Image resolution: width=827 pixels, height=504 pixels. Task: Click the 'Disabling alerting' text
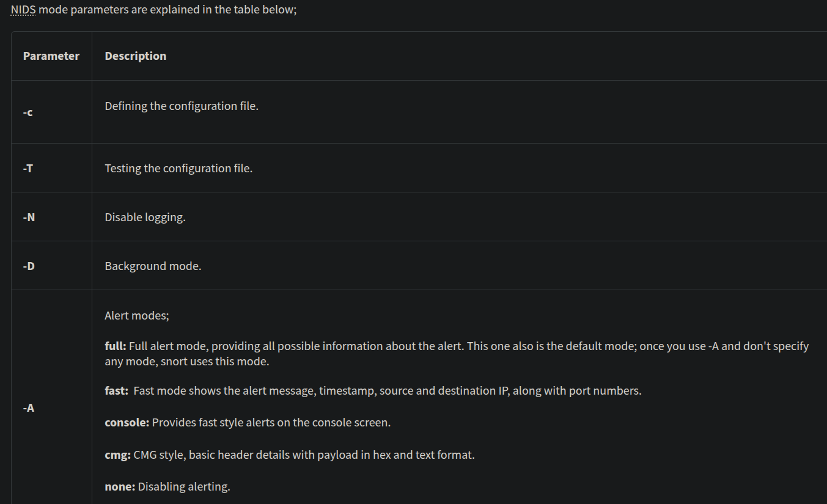pyautogui.click(x=184, y=487)
